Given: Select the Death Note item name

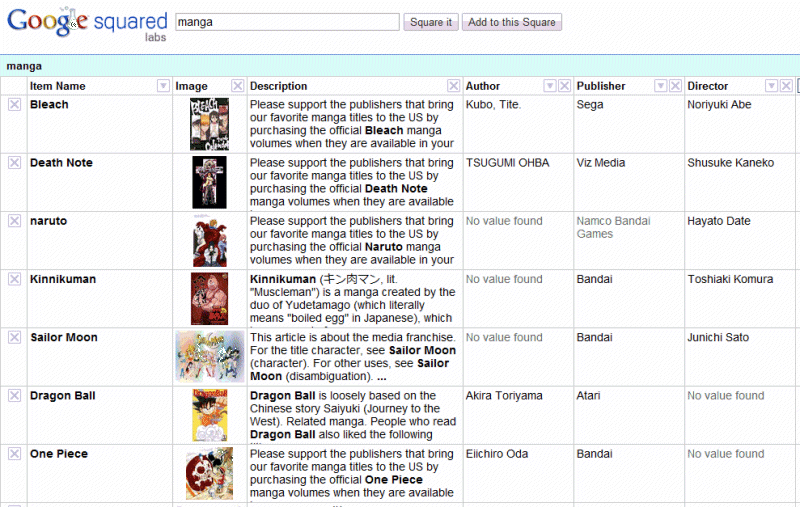Looking at the screenshot, I should [61, 163].
